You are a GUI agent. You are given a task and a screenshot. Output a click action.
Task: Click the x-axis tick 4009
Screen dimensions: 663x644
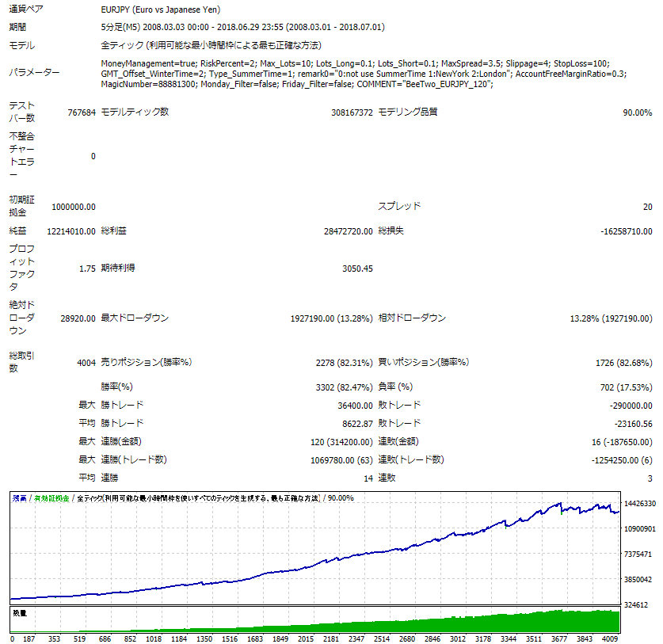tap(610, 639)
